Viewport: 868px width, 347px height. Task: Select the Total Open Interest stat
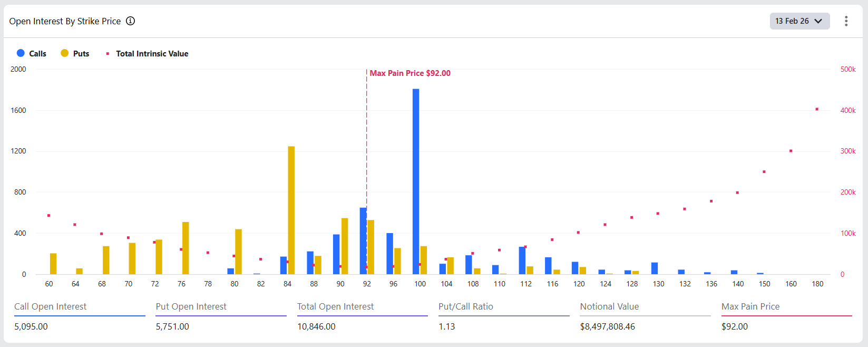(x=335, y=307)
